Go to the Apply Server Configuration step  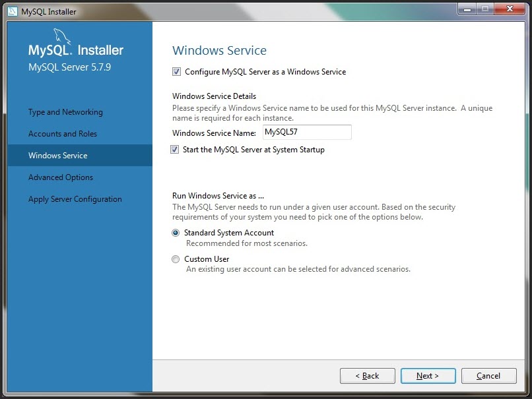coord(75,199)
